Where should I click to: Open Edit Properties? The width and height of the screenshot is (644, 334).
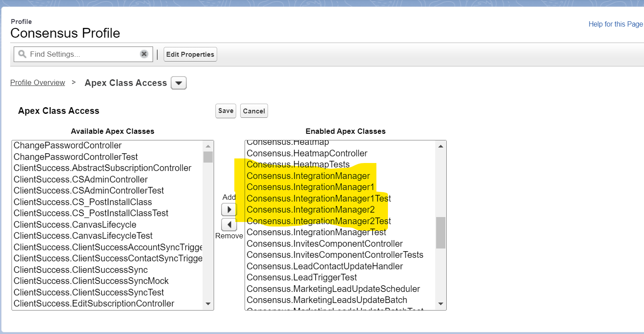point(190,54)
